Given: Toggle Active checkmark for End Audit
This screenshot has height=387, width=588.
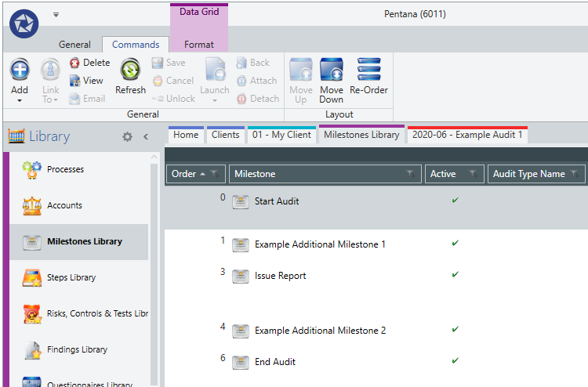Looking at the screenshot, I should click(x=455, y=361).
